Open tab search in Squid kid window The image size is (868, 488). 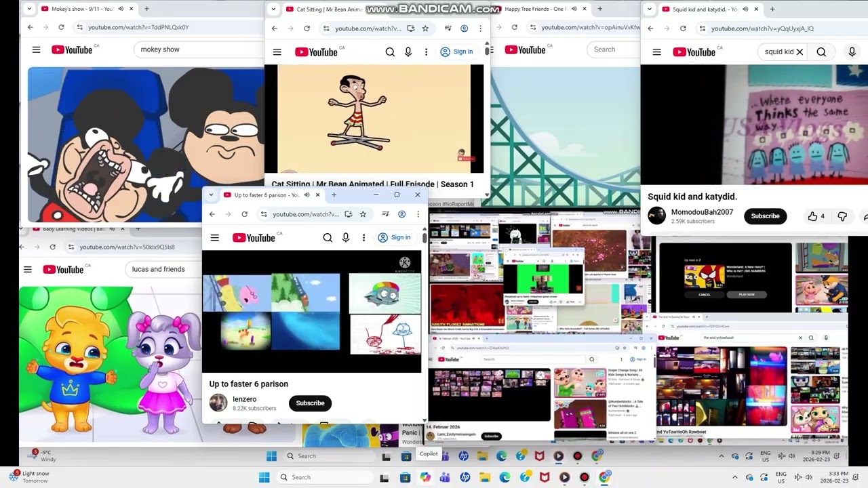pos(650,9)
